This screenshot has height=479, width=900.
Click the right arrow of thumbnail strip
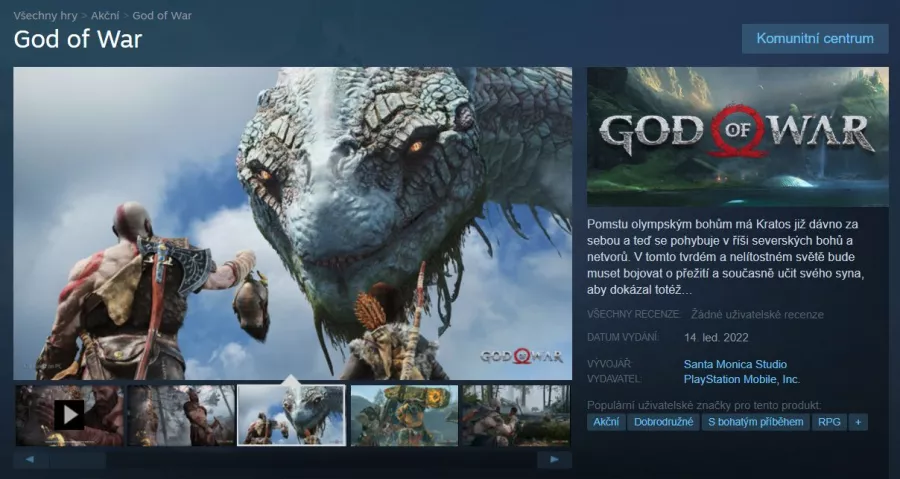point(554,459)
